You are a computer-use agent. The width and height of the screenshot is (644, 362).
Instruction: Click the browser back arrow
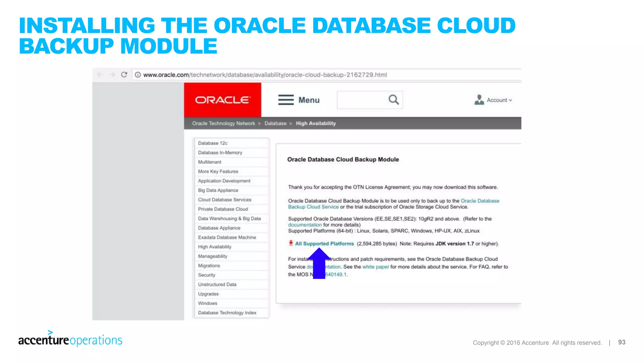(100, 74)
